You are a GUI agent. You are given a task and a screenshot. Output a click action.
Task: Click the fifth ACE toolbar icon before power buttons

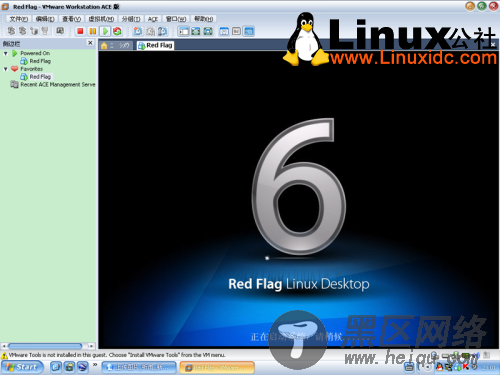60,31
